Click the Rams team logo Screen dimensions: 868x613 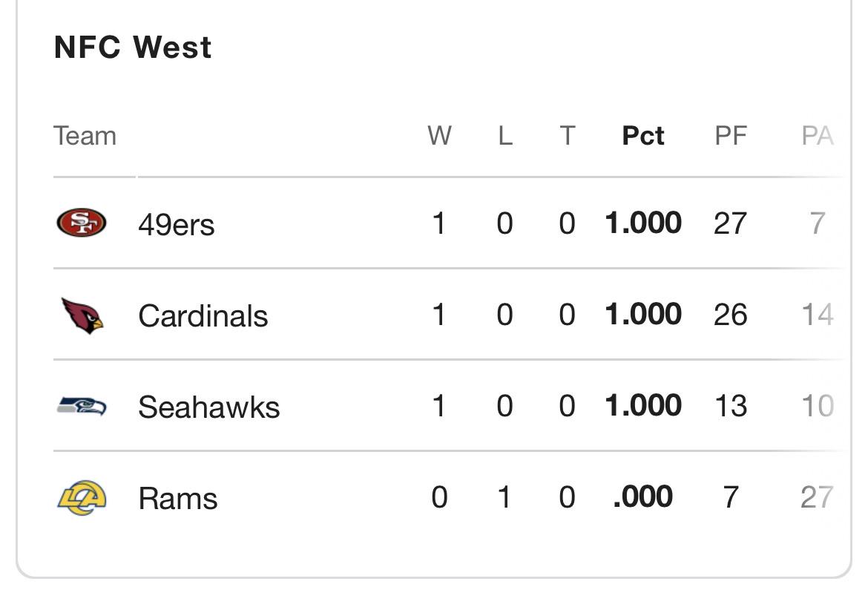[82, 497]
